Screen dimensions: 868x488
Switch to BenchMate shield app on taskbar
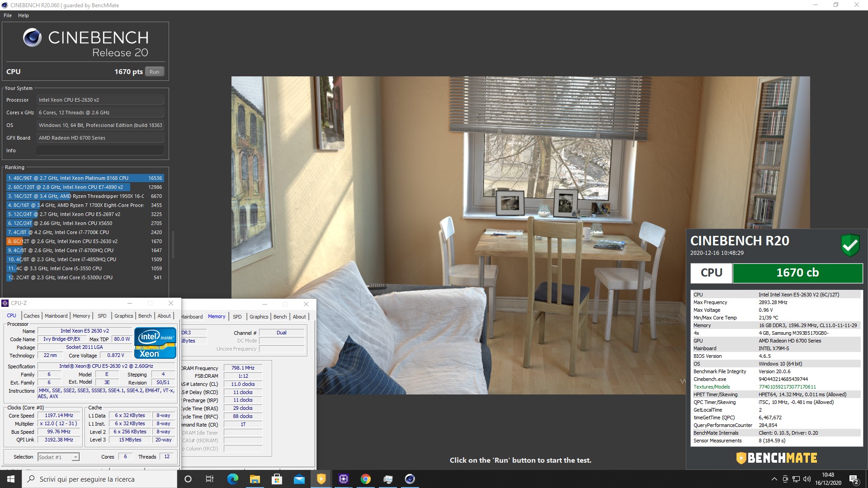(x=321, y=479)
